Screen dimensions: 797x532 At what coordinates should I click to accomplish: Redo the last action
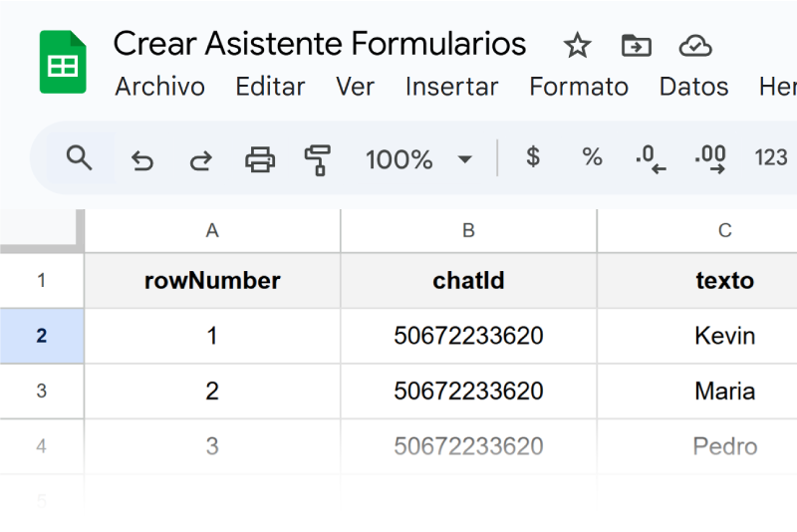(x=201, y=160)
